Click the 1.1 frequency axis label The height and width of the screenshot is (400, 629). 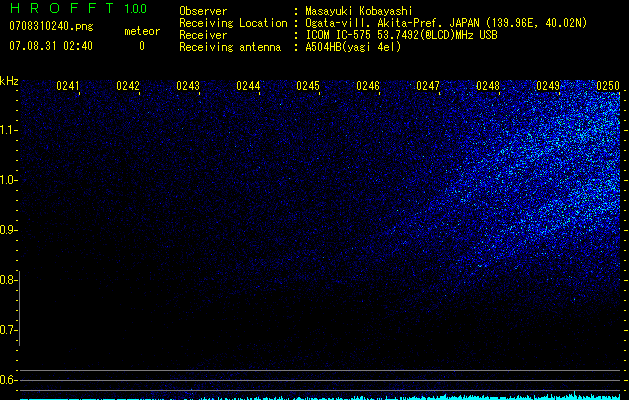click(8, 130)
